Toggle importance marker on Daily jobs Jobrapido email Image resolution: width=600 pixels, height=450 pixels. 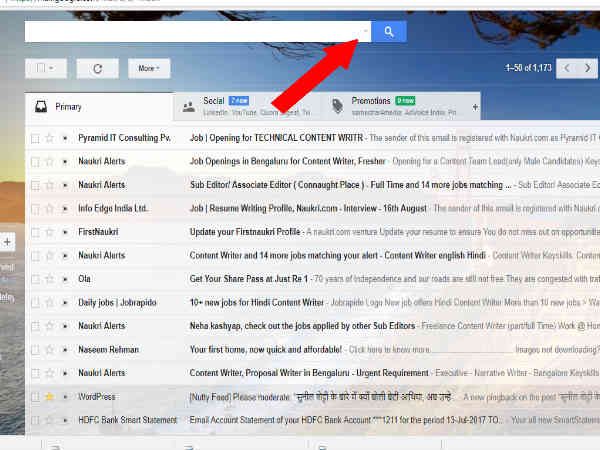[65, 303]
